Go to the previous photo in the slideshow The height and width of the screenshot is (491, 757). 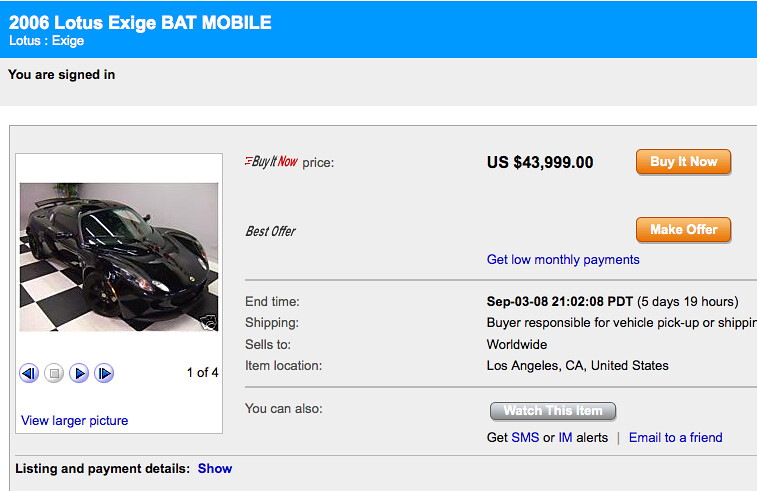pyautogui.click(x=29, y=373)
